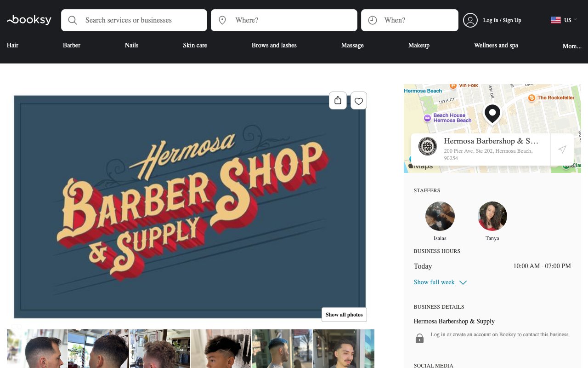
Task: Click the Where? location field
Action: [x=284, y=20]
